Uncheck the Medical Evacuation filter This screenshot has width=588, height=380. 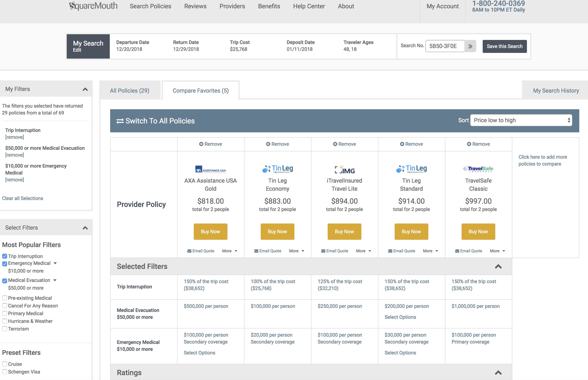4,281
